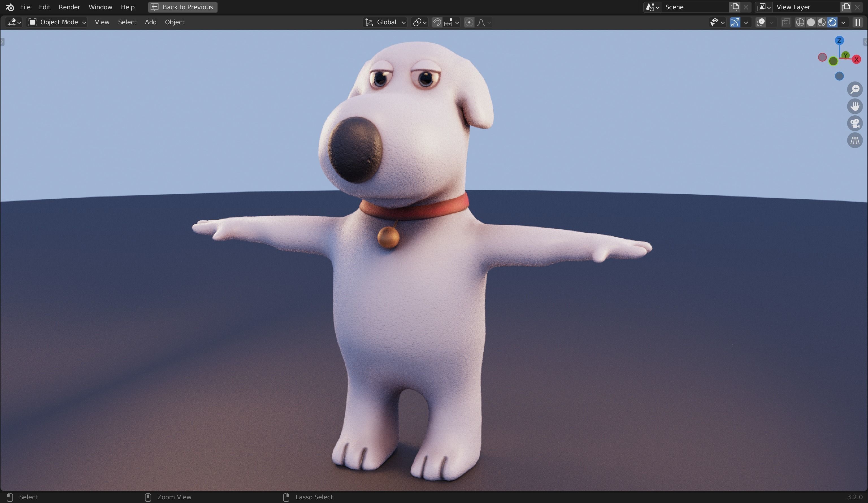The height and width of the screenshot is (503, 868).
Task: Open the viewport Select menu
Action: coord(127,22)
